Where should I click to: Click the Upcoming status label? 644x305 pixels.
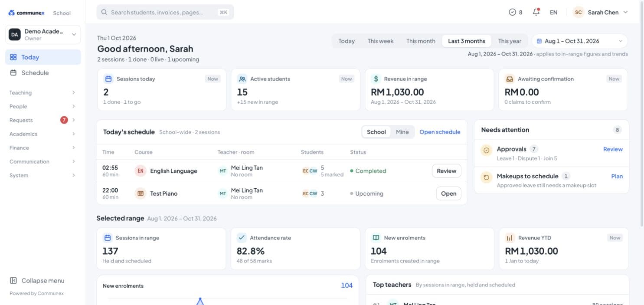[367, 193]
